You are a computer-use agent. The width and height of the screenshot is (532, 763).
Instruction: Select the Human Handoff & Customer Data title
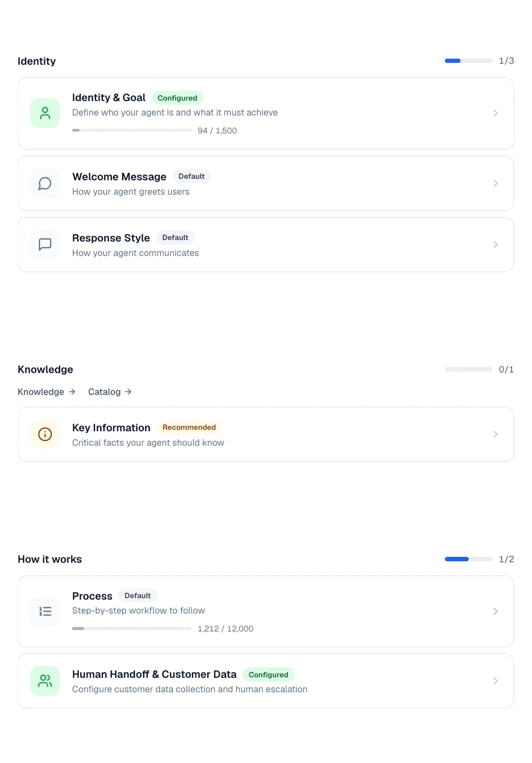coord(154,674)
